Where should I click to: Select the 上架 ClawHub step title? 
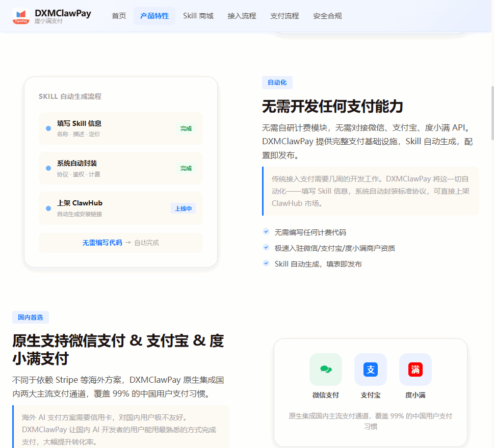(80, 203)
